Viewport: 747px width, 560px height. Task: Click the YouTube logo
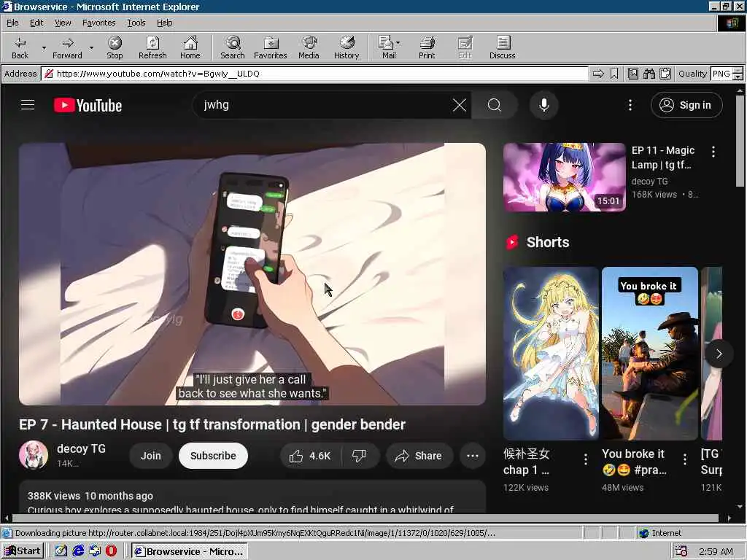(88, 105)
